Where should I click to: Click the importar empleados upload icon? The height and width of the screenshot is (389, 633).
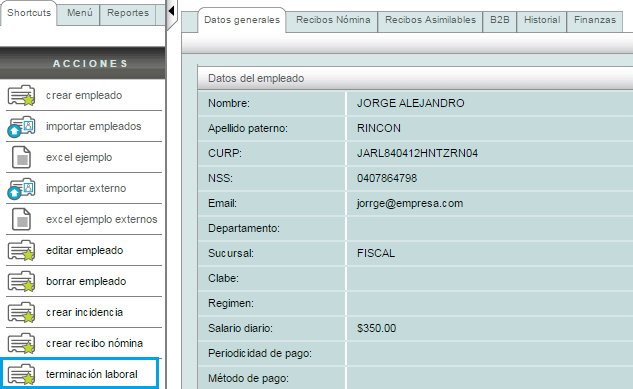[x=21, y=126]
